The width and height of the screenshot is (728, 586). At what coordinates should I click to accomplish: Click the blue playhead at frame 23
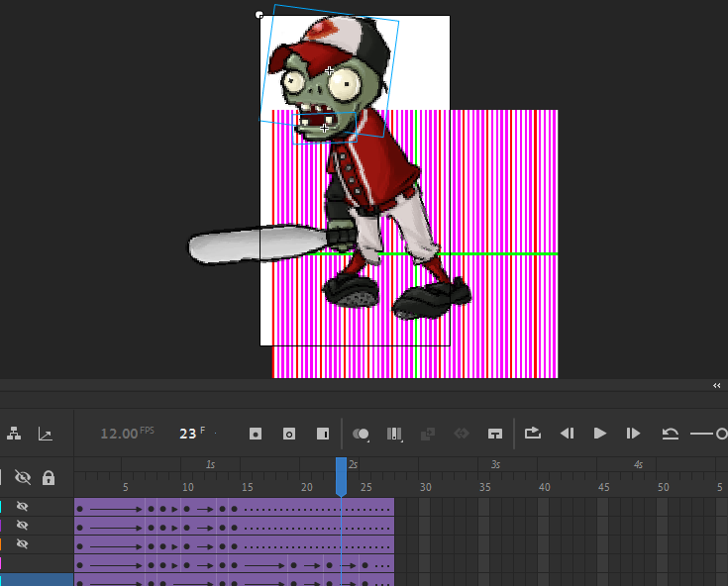[342, 476]
